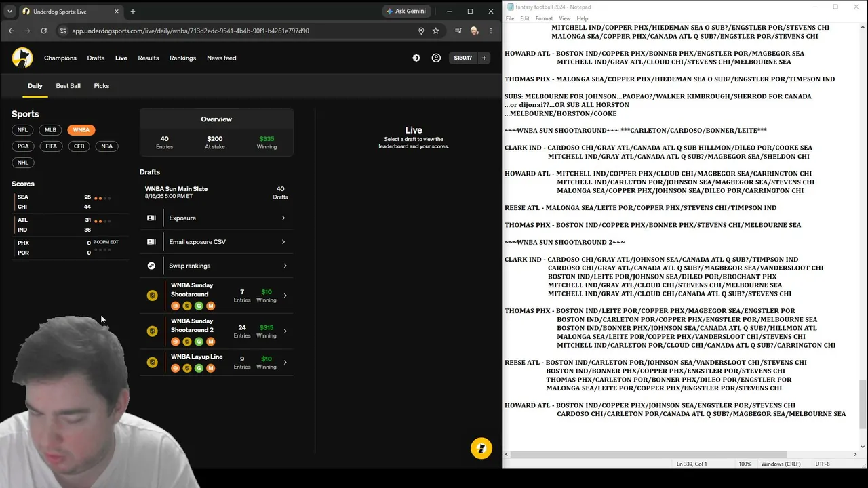Open the Chrome media control icon
This screenshot has width=868, height=488.
[458, 30]
